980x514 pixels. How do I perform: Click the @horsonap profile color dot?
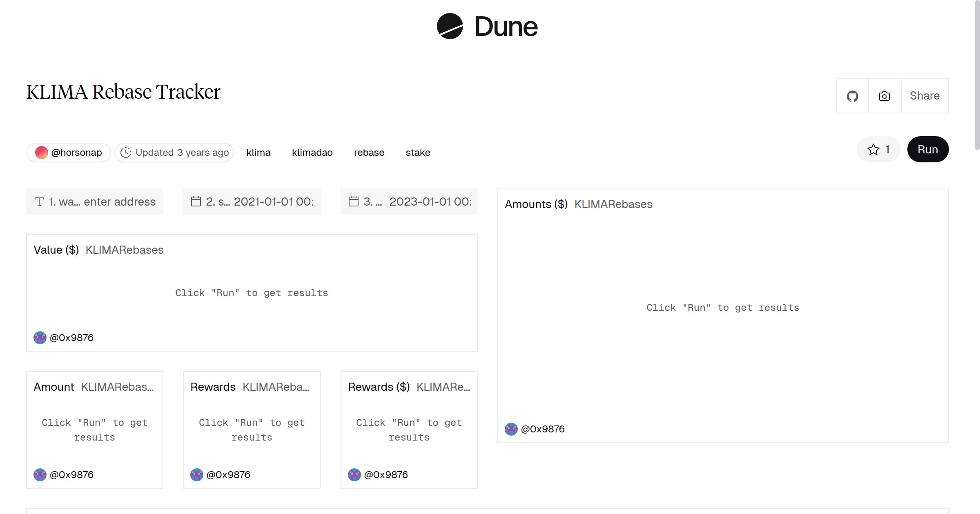tap(42, 152)
